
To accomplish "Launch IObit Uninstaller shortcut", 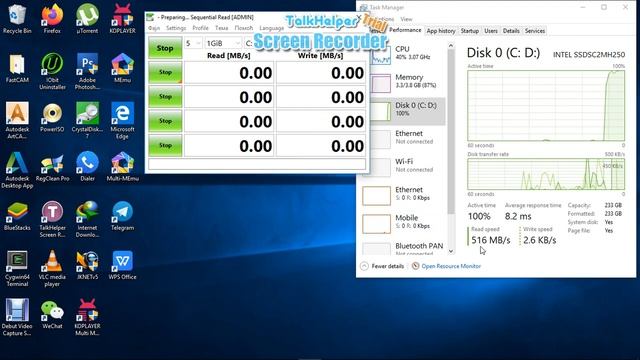I will click(52, 71).
